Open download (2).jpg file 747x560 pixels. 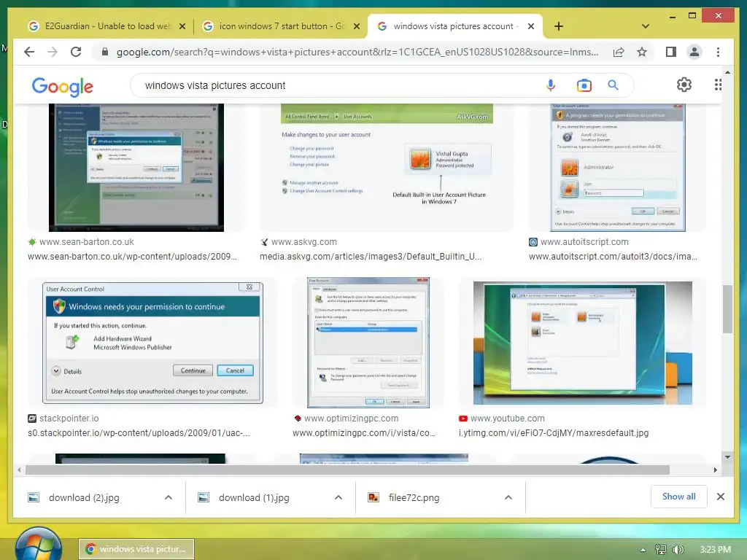pyautogui.click(x=84, y=497)
